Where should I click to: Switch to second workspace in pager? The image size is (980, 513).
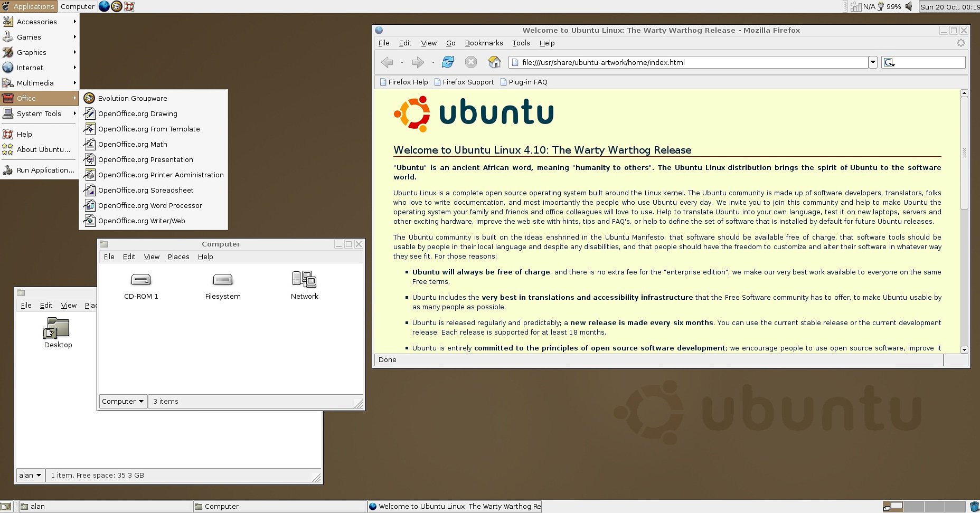913,507
